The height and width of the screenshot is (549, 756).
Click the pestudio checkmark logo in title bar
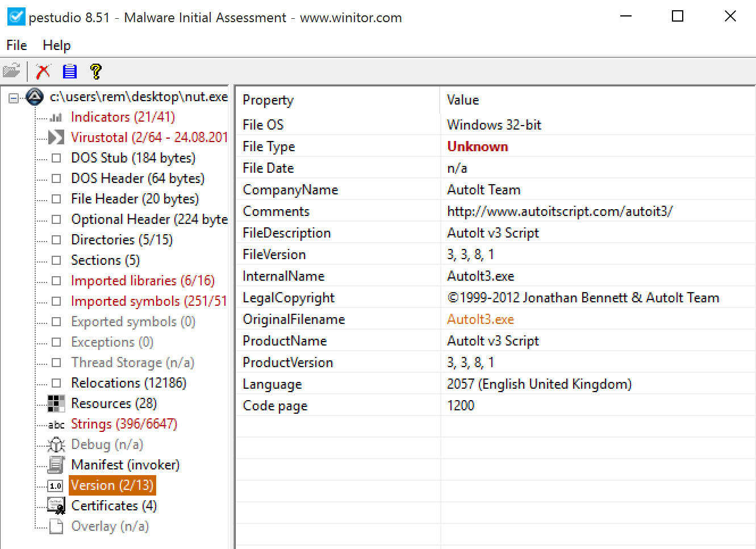tap(16, 17)
